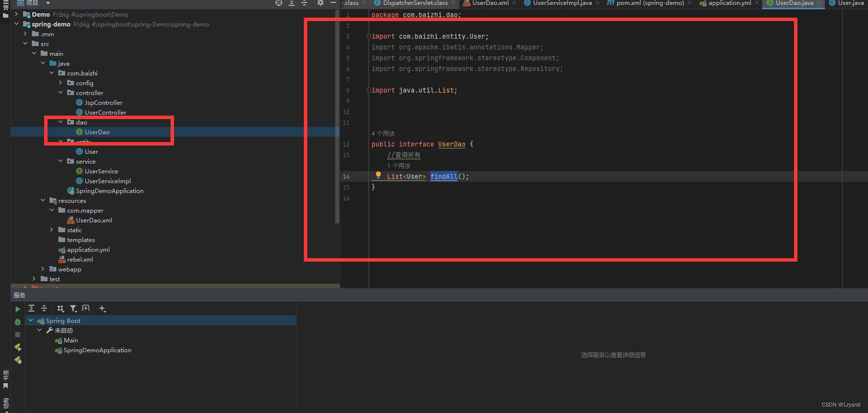This screenshot has height=413, width=868.
Task: Expand the .mvn folder
Action: coord(25,34)
